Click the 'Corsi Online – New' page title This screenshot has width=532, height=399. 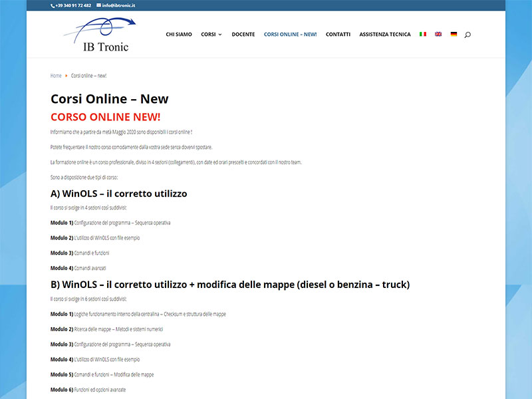pyautogui.click(x=110, y=98)
